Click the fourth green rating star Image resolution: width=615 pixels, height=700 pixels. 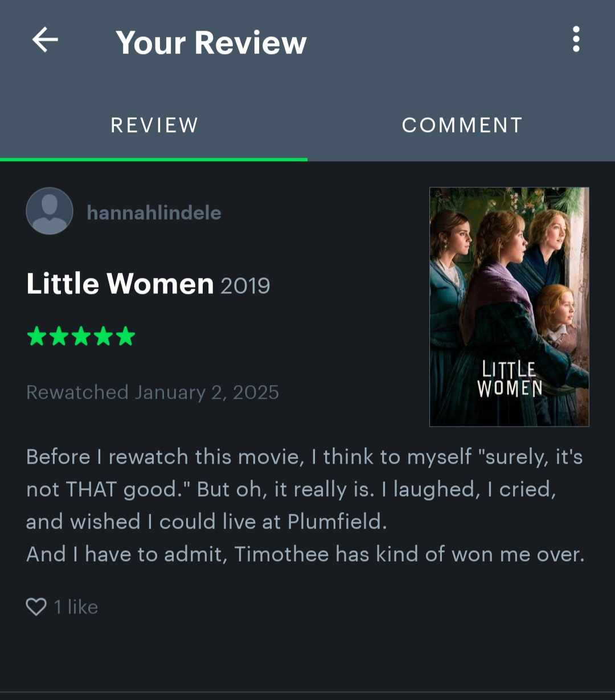(103, 337)
